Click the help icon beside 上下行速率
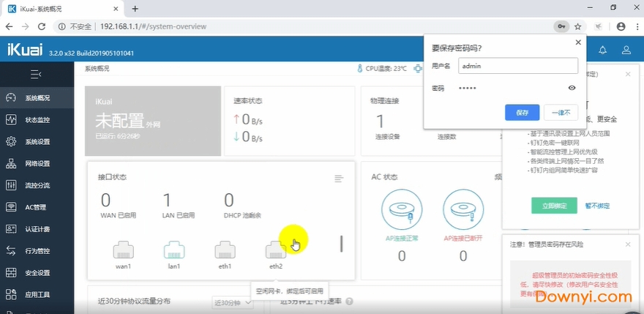This screenshot has height=314, width=644. (x=349, y=302)
